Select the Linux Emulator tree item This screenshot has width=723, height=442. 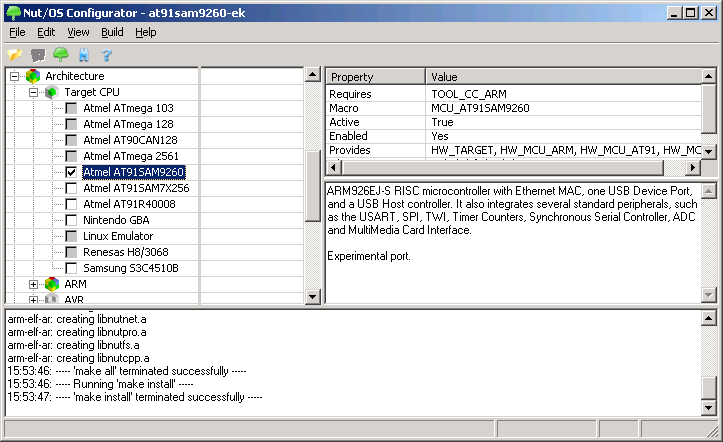(x=118, y=236)
